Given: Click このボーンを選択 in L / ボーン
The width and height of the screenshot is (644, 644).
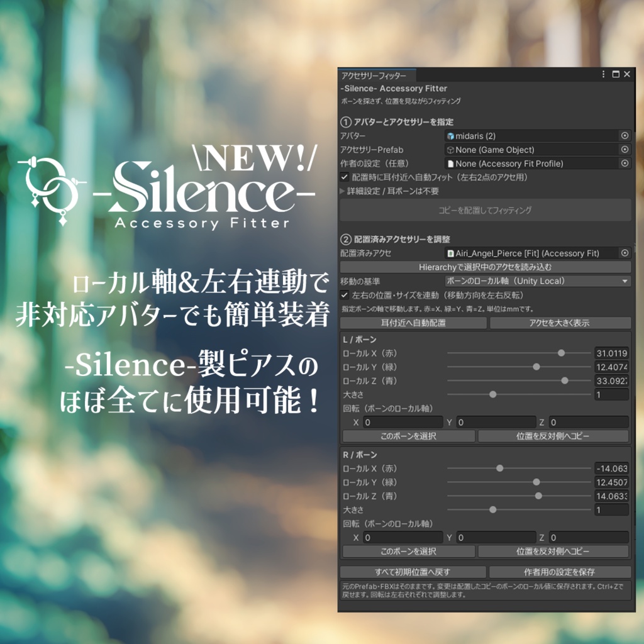Looking at the screenshot, I should click(x=409, y=436).
